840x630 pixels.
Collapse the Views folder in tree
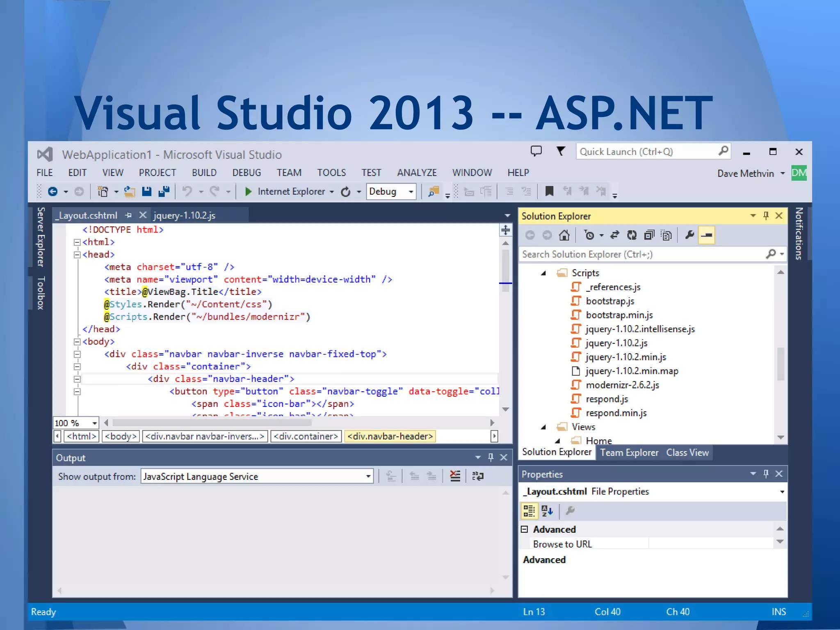pos(544,427)
